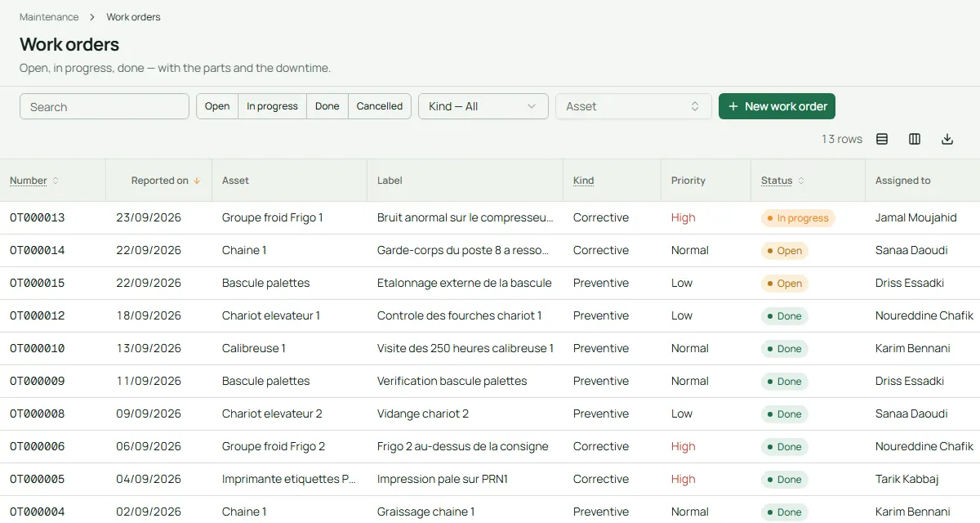The height and width of the screenshot is (523, 980).
Task: Toggle the Cancelled status filter
Action: tap(380, 106)
